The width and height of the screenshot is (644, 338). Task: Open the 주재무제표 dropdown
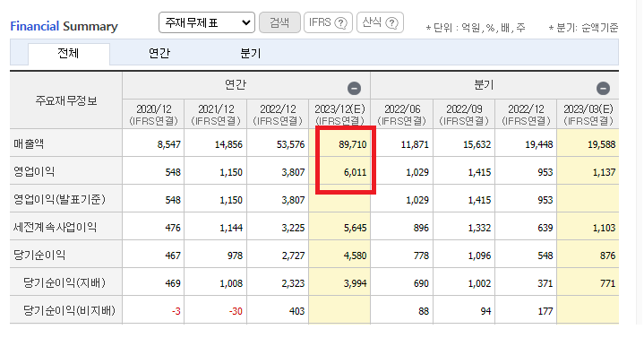pyautogui.click(x=207, y=22)
